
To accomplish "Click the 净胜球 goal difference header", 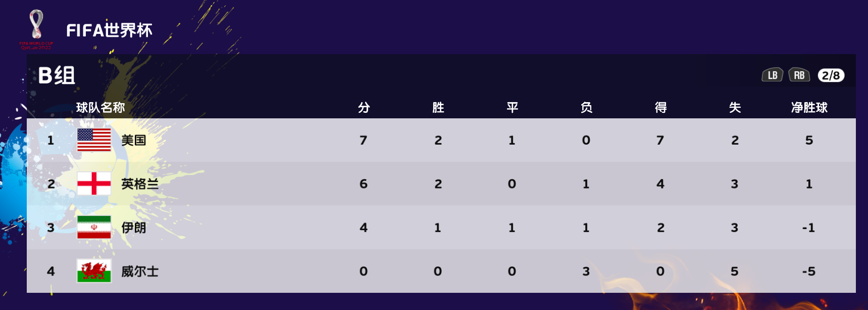I will (809, 107).
